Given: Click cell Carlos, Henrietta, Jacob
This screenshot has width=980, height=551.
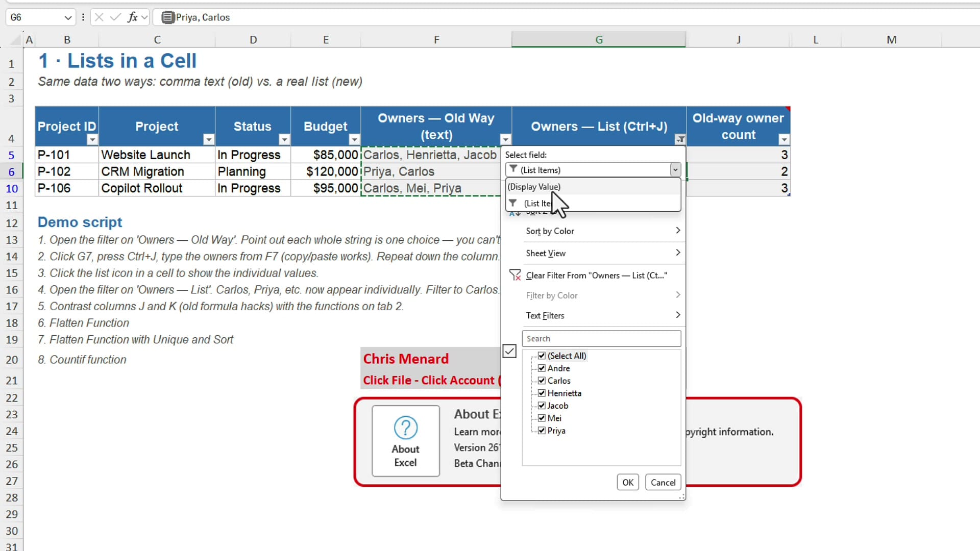Looking at the screenshot, I should (x=431, y=155).
